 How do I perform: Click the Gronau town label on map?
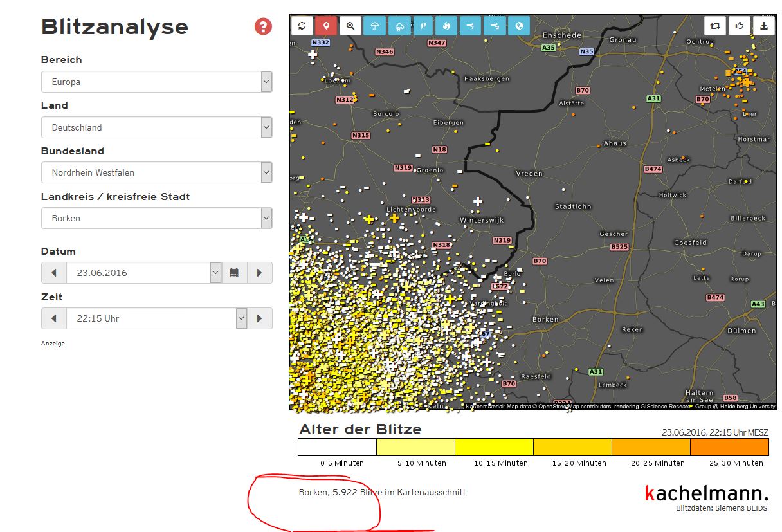click(x=623, y=40)
